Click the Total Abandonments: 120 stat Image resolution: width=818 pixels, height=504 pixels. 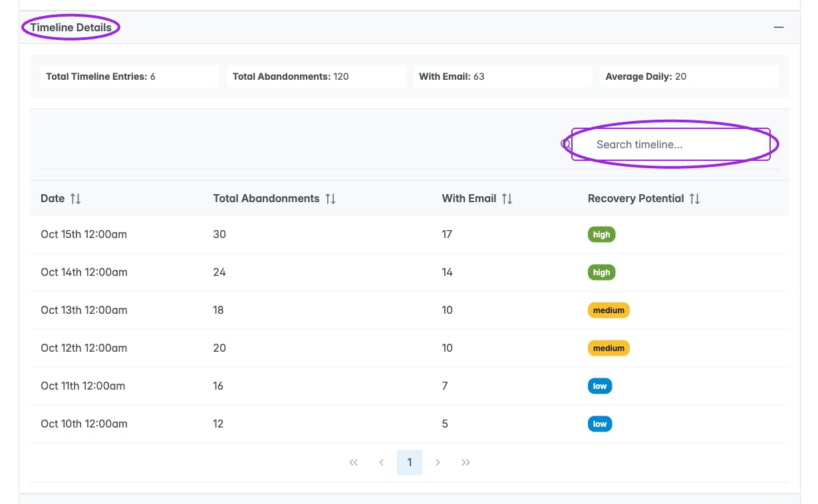(317, 76)
